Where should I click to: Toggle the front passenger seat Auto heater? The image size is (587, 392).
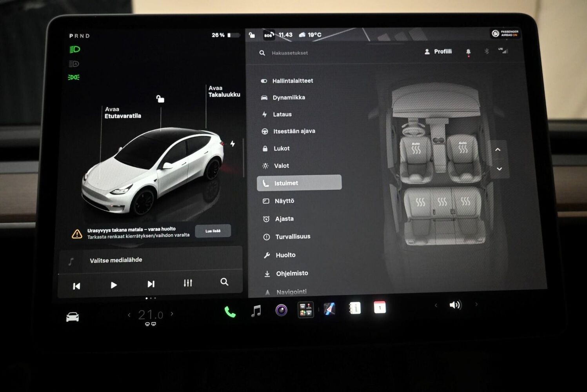463,147
